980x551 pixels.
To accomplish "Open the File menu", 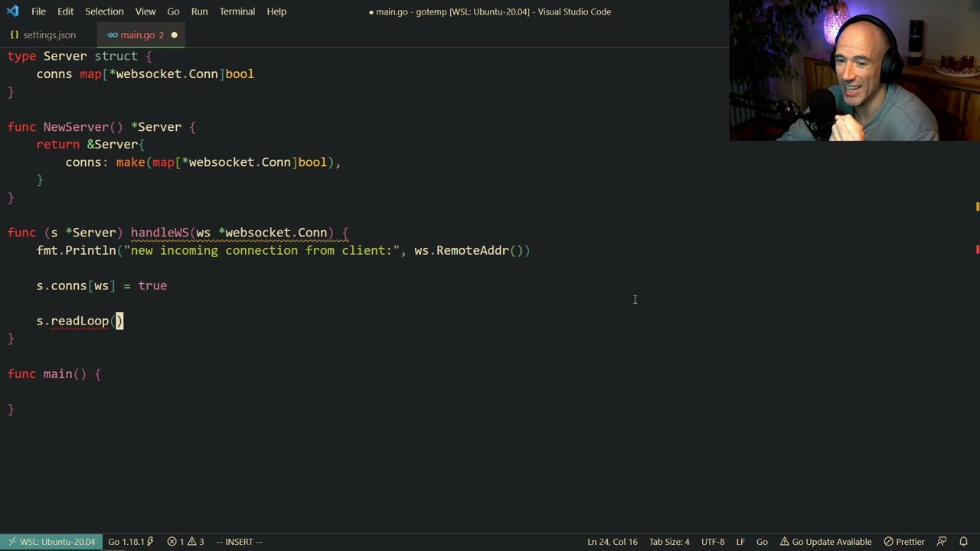I will pyautogui.click(x=38, y=11).
